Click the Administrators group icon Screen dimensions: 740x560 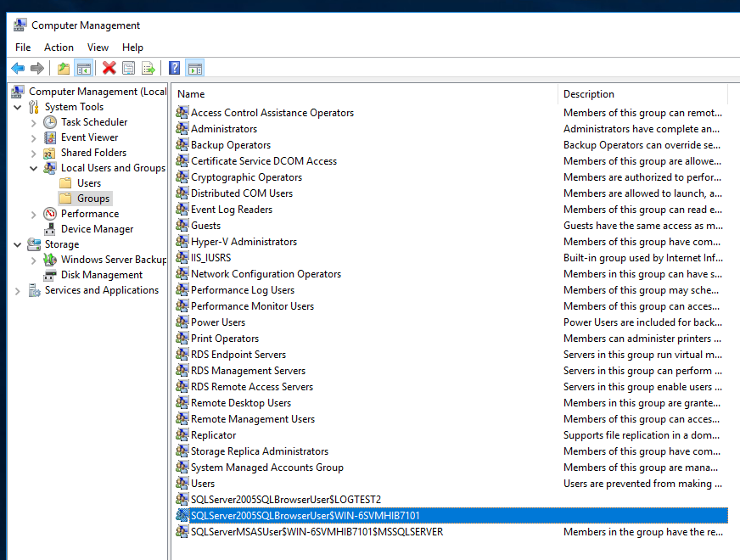(x=182, y=128)
